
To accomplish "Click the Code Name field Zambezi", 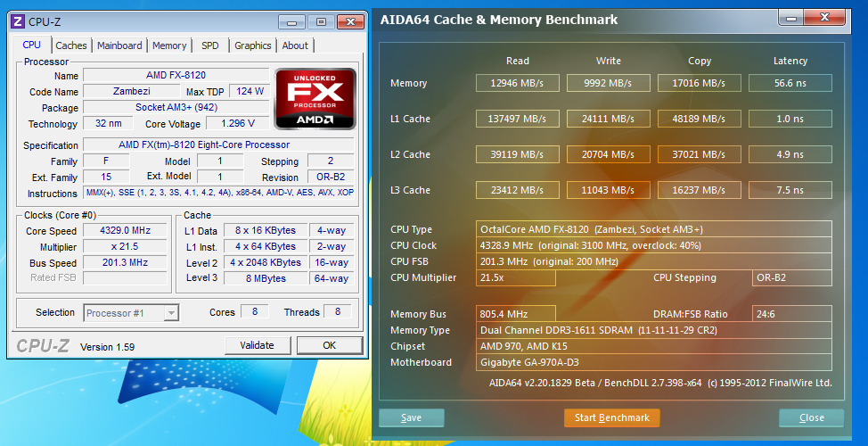I will tap(131, 91).
